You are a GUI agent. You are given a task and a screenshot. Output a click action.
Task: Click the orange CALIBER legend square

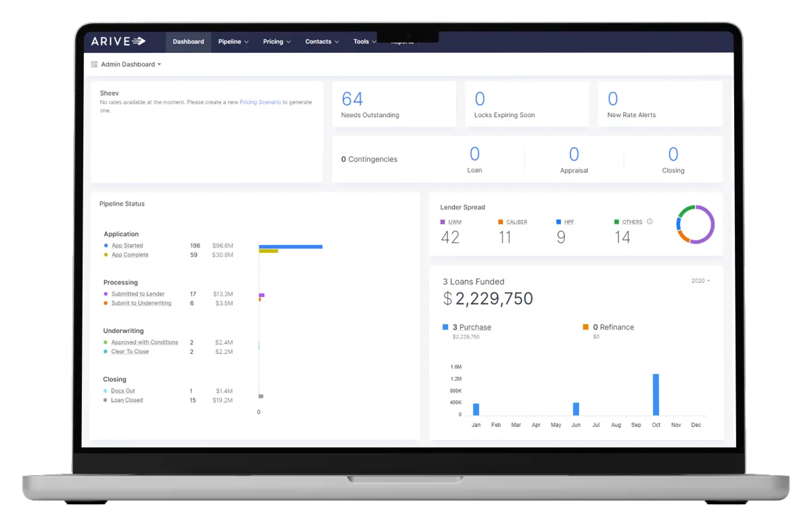[x=501, y=222]
